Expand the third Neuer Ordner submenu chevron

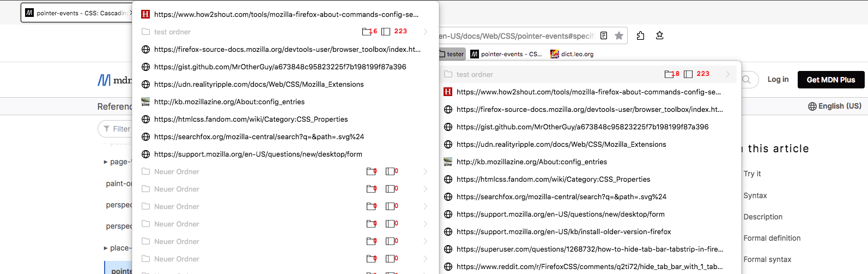tap(426, 206)
